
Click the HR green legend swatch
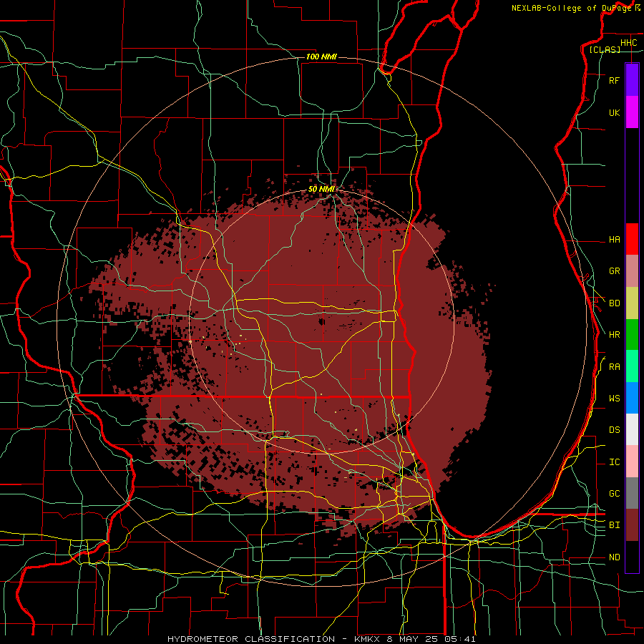click(x=632, y=335)
